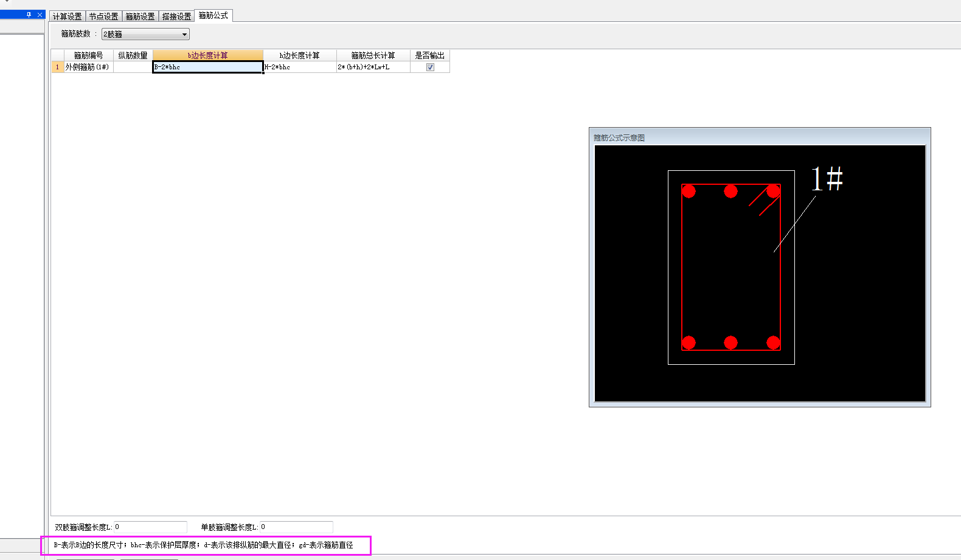Viewport: 961px width, 560px height.
Task: Select the 2*(b+h)+2*Lw+L total length cell
Action: tap(373, 67)
